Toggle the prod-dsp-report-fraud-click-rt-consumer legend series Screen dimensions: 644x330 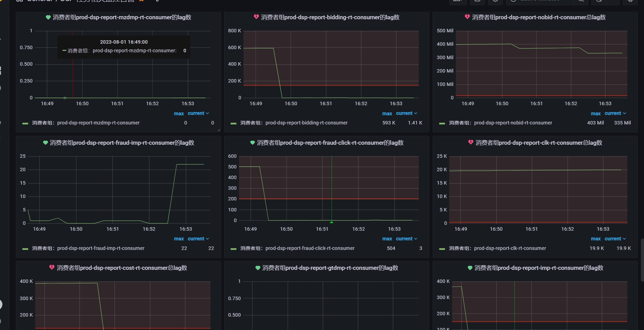point(298,248)
